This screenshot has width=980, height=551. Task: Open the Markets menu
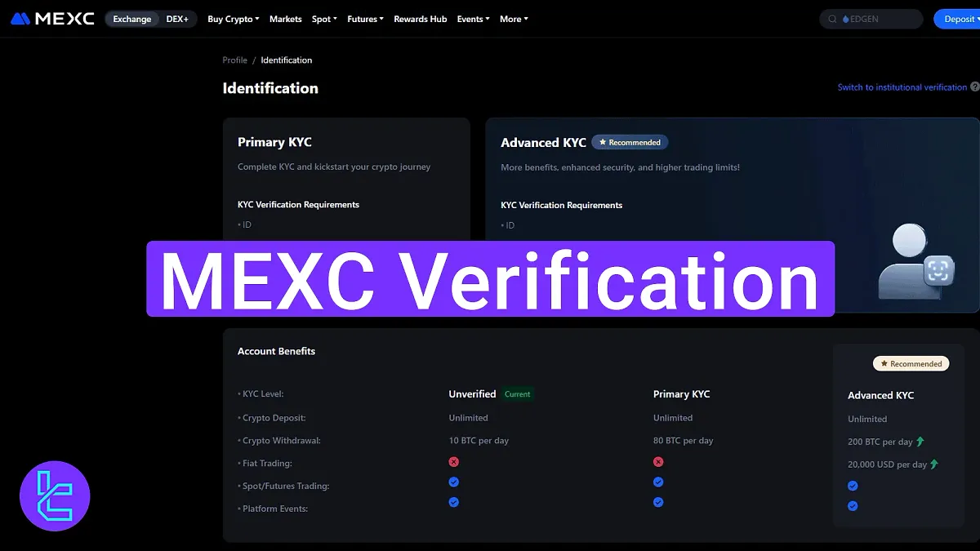(x=285, y=19)
